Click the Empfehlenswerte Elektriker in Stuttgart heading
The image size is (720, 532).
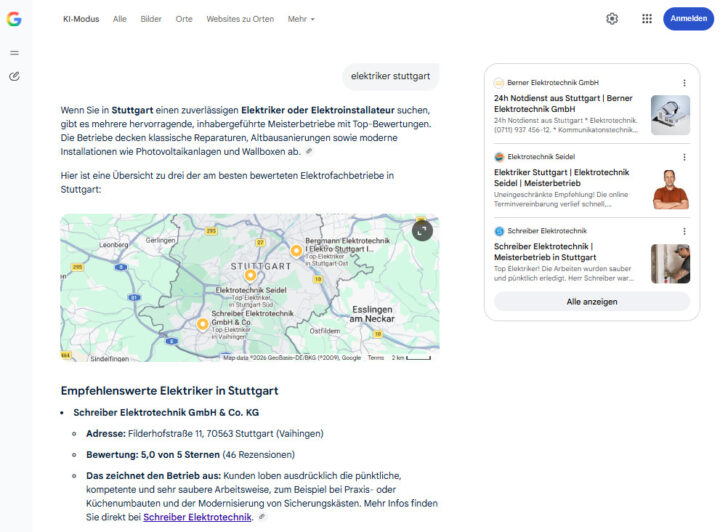169,391
